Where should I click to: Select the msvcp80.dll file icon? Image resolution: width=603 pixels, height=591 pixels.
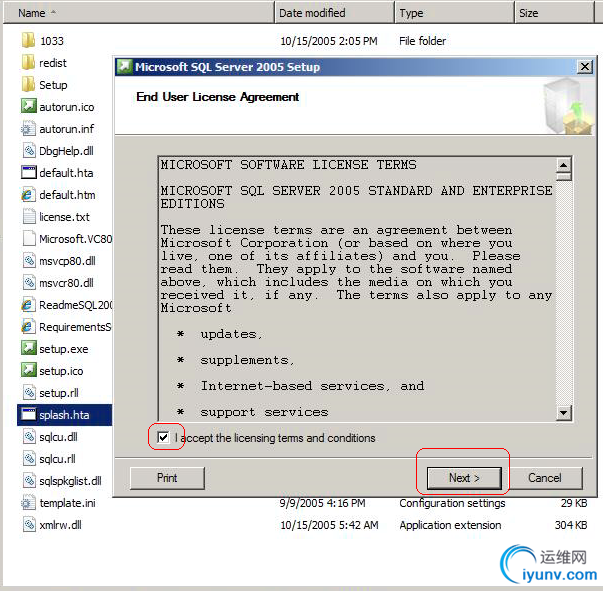point(28,261)
